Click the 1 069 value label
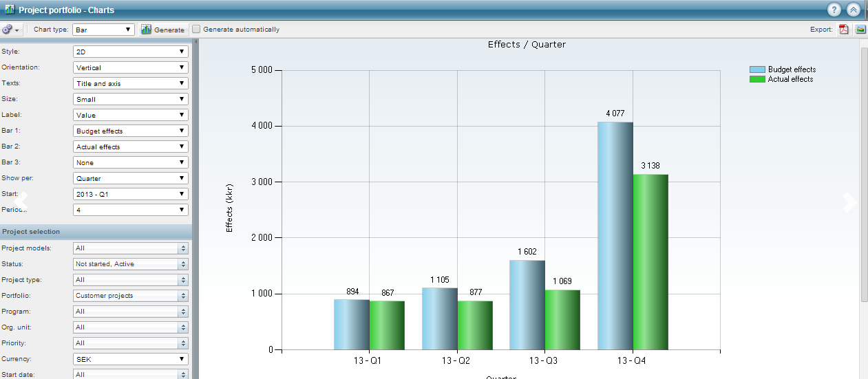Image resolution: width=868 pixels, height=379 pixels. click(562, 281)
